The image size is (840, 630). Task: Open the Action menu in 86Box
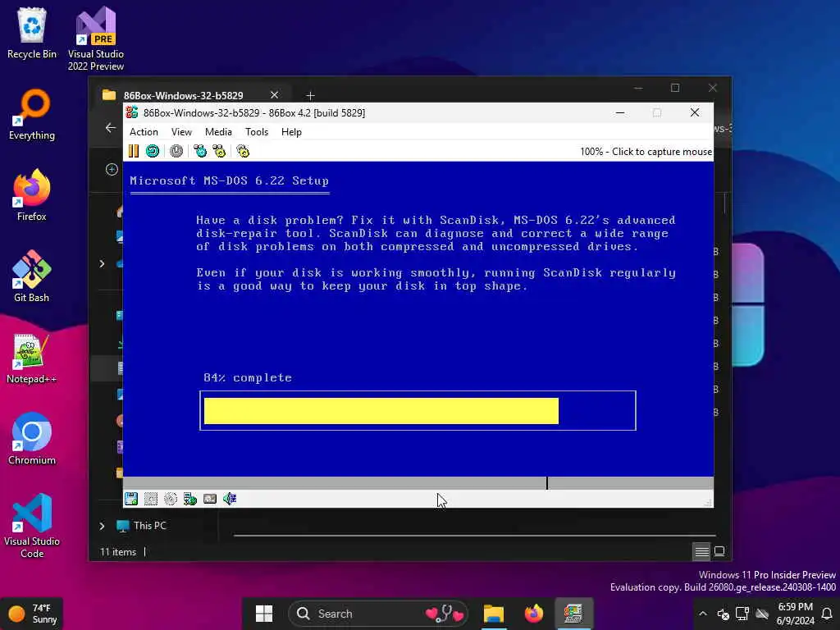pyautogui.click(x=144, y=132)
